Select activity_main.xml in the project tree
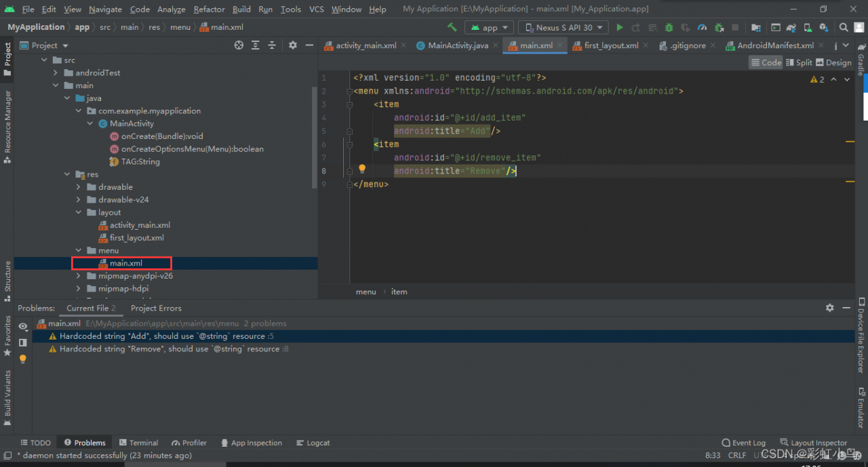This screenshot has width=868, height=467. [140, 225]
